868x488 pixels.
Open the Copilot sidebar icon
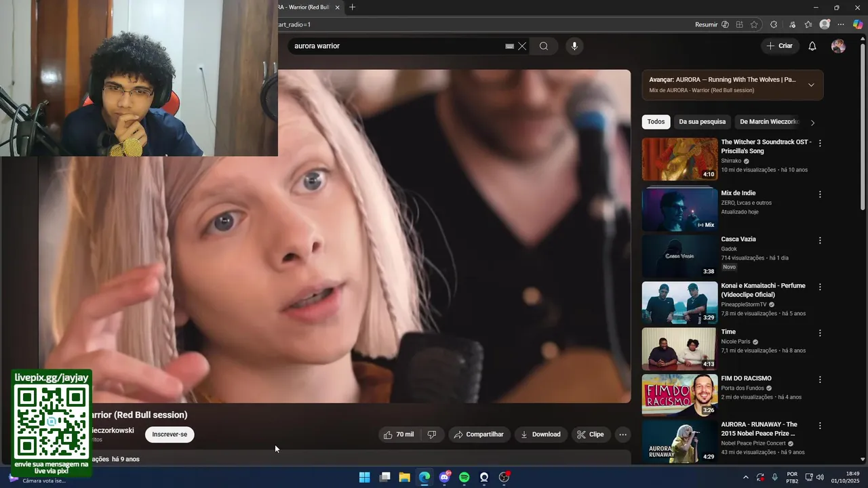tap(858, 24)
